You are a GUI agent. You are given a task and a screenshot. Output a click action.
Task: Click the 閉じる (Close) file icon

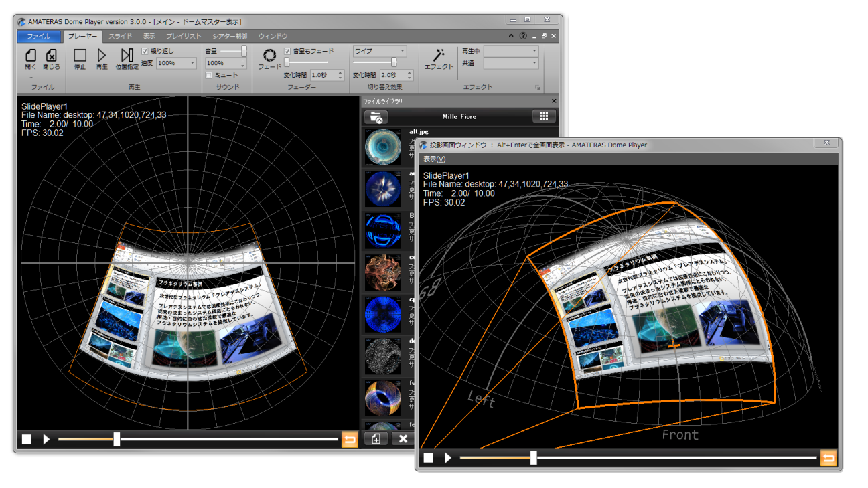[52, 56]
